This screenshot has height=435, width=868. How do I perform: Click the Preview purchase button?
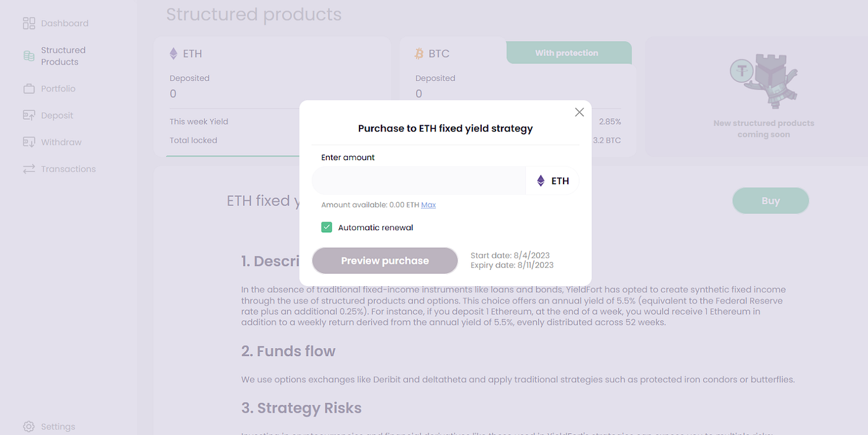(x=385, y=261)
